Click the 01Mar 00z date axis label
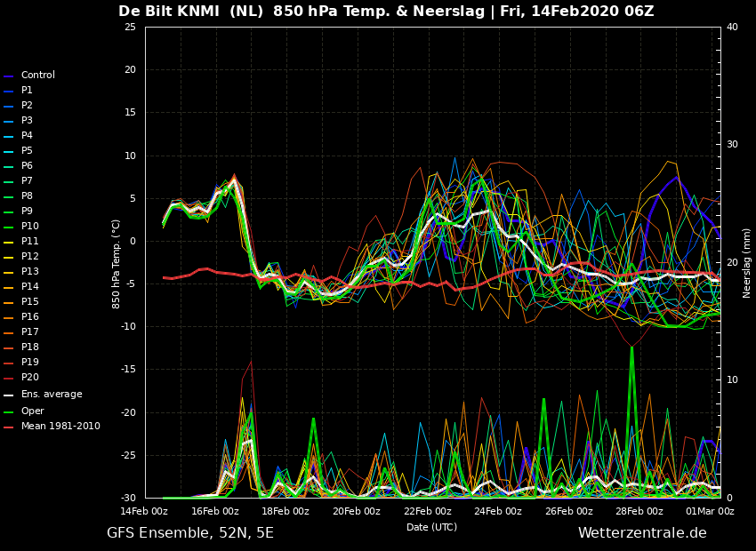The height and width of the screenshot is (551, 756). 711,512
